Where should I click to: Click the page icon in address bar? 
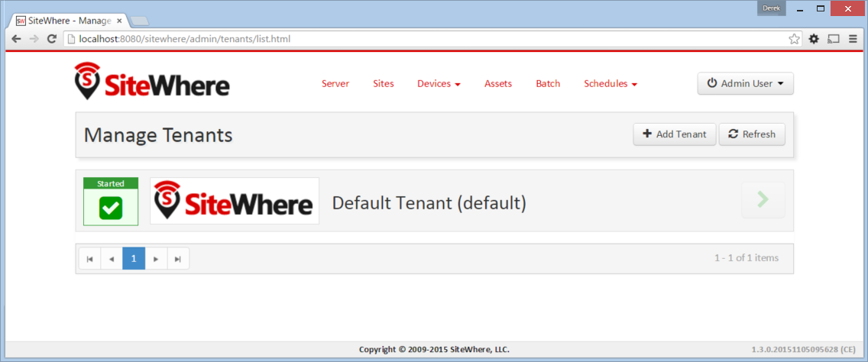point(71,39)
